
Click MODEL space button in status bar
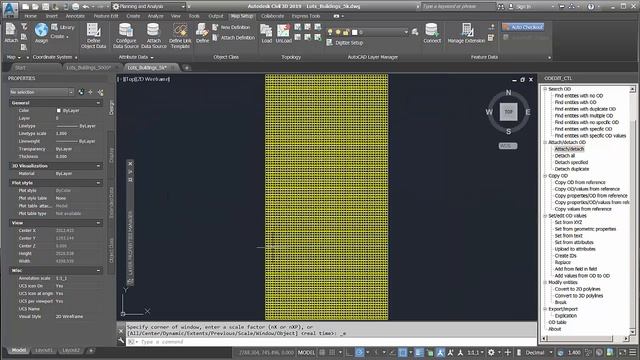coord(306,352)
